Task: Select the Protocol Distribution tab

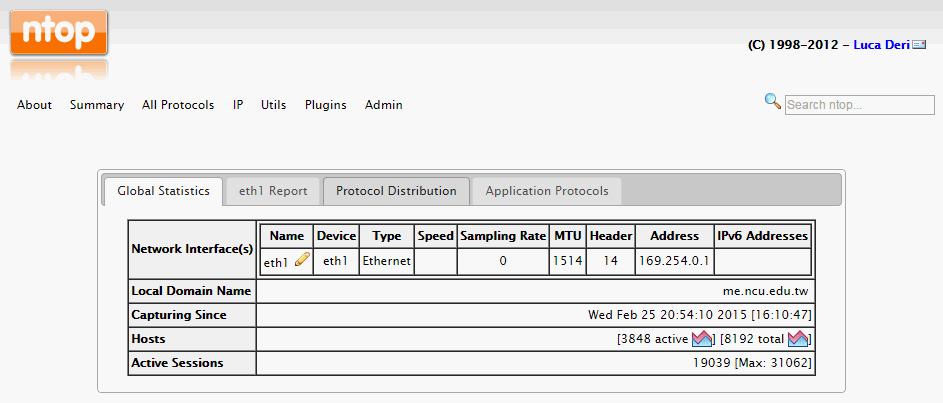Action: (396, 191)
